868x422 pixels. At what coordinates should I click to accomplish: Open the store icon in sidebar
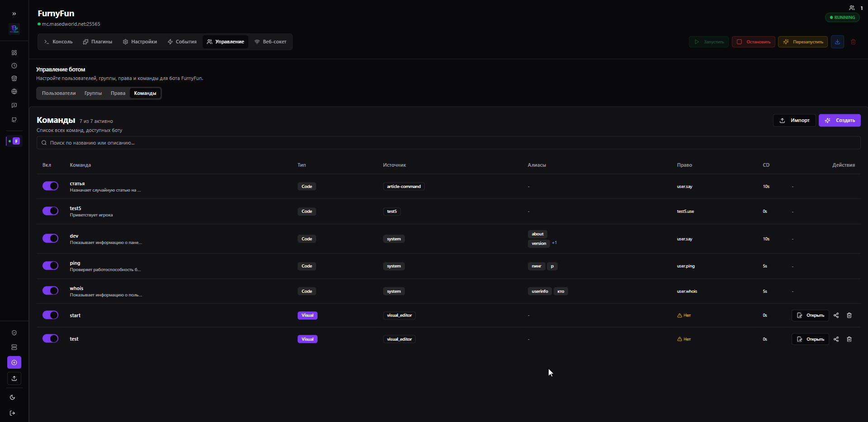tap(14, 79)
